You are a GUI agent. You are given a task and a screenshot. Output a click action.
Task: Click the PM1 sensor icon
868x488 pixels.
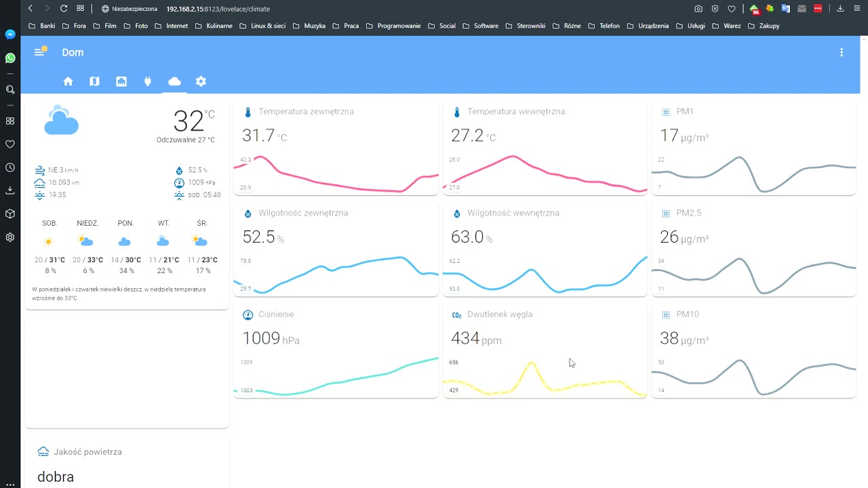[x=665, y=112]
